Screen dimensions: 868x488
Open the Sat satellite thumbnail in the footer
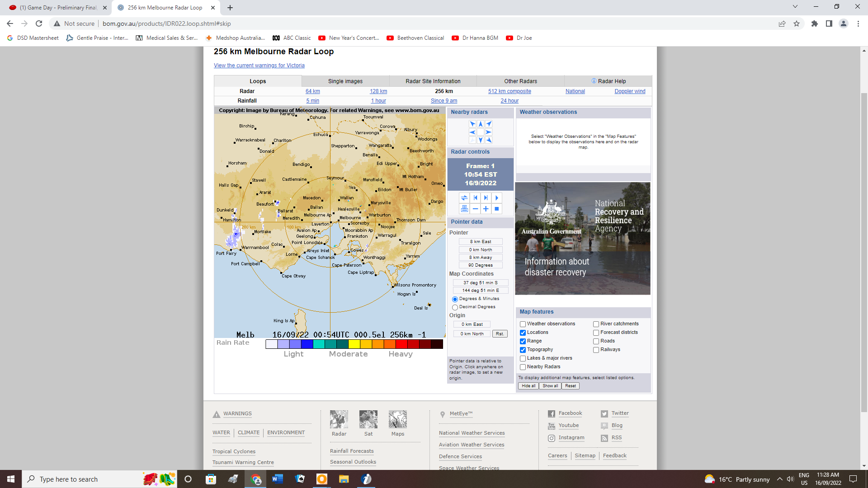point(368,419)
